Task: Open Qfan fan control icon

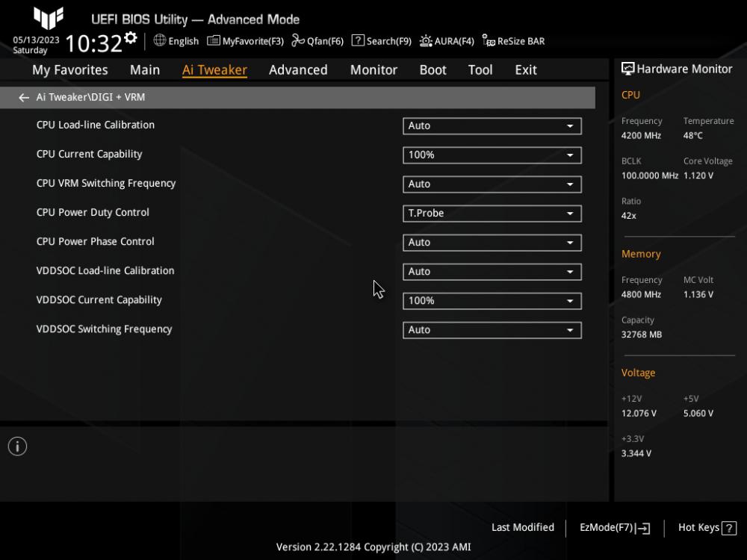Action: click(298, 40)
